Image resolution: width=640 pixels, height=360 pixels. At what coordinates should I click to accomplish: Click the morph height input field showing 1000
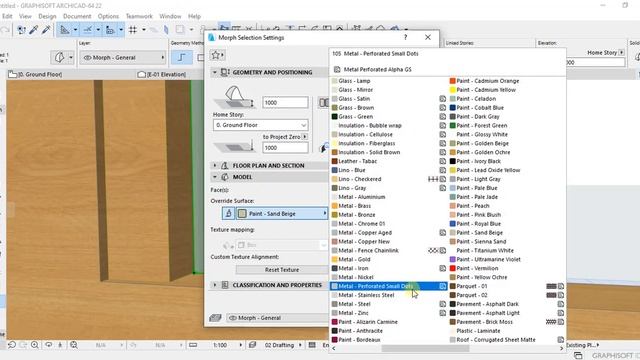pyautogui.click(x=285, y=102)
